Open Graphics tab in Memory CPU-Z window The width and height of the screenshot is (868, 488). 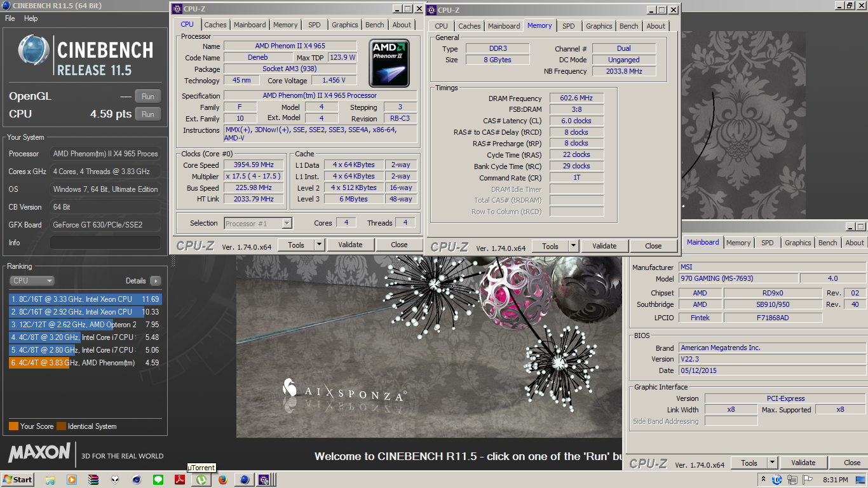tap(599, 26)
